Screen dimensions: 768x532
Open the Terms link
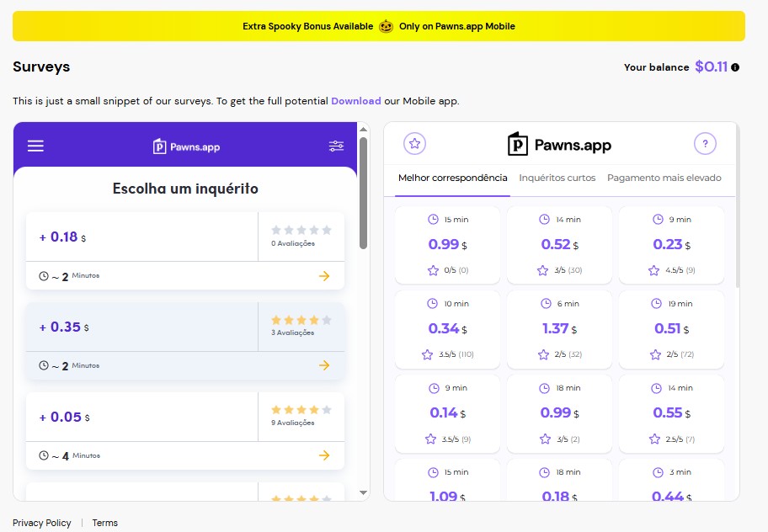105,523
